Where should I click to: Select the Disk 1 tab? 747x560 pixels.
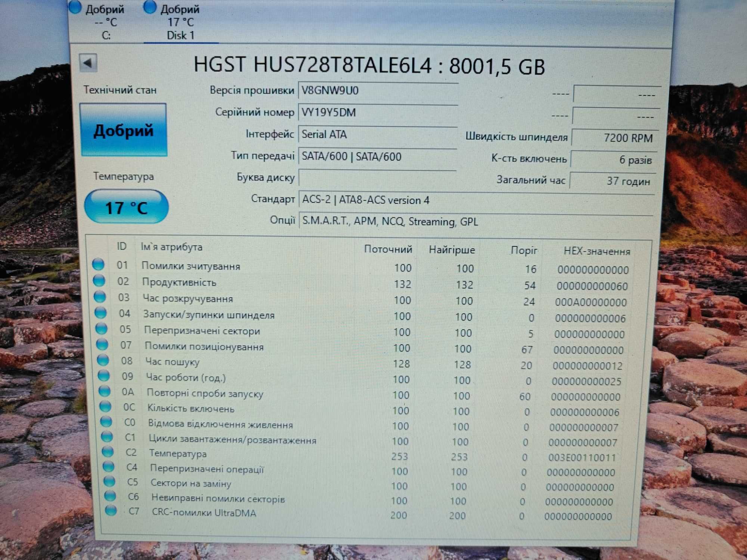180,22
